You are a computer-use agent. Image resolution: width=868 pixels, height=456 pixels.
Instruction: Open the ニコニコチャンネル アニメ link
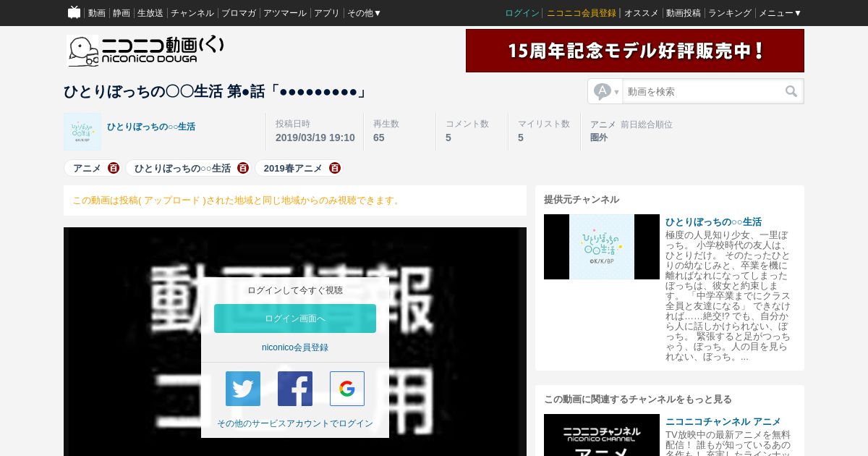723,421
